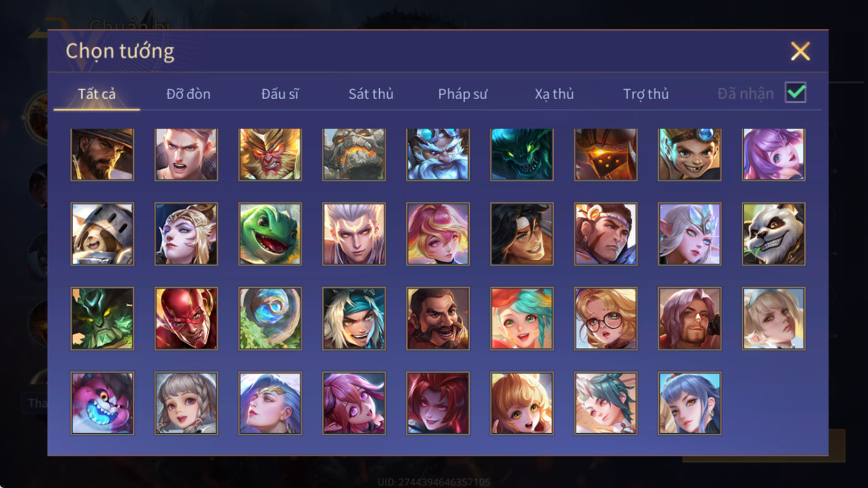Show the Xạ thủ hero list
Image resolution: width=868 pixels, height=488 pixels.
tap(554, 93)
